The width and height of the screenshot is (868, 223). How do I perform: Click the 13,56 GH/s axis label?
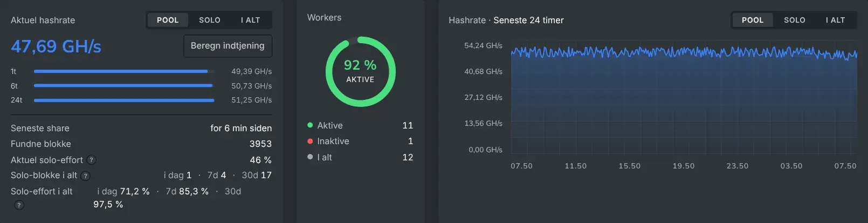click(483, 123)
